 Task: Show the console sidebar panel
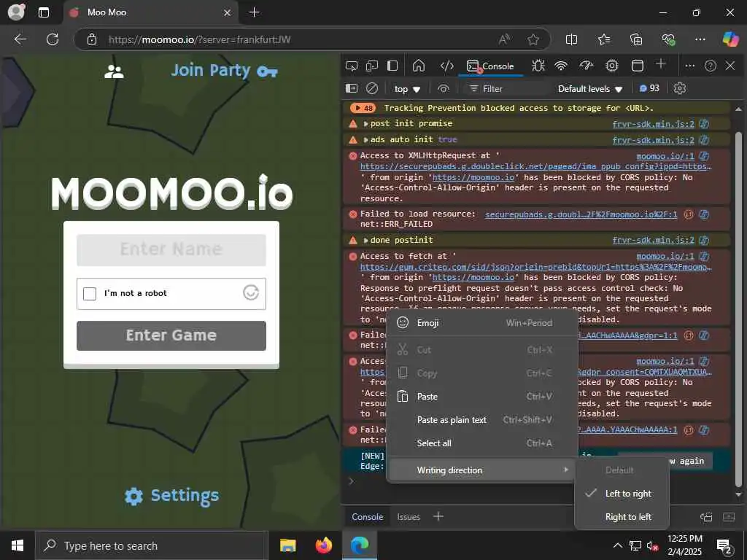[351, 88]
